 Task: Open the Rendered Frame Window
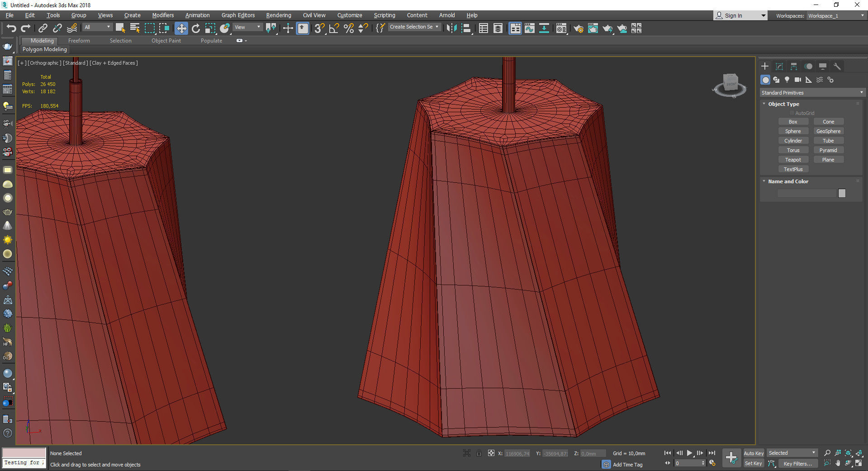click(x=593, y=29)
